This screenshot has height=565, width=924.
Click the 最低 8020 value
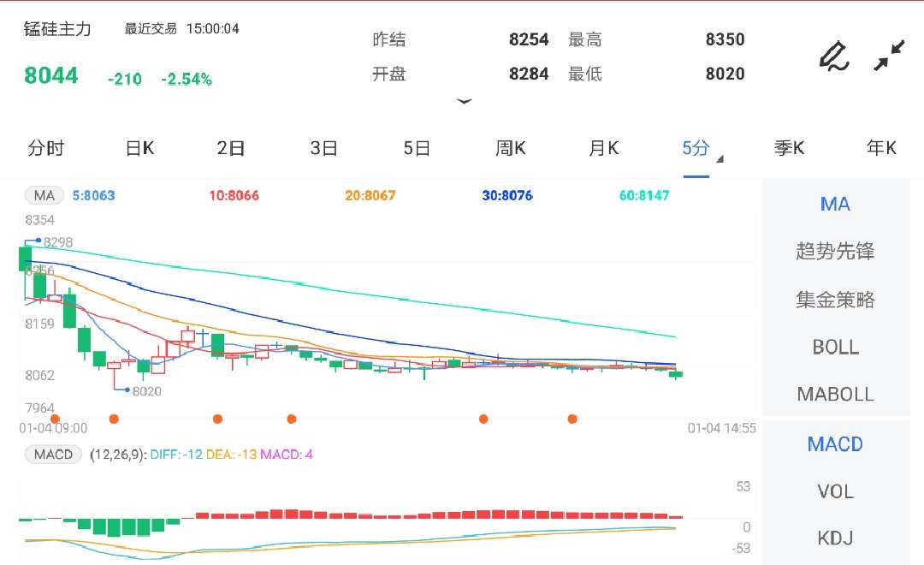tap(725, 74)
